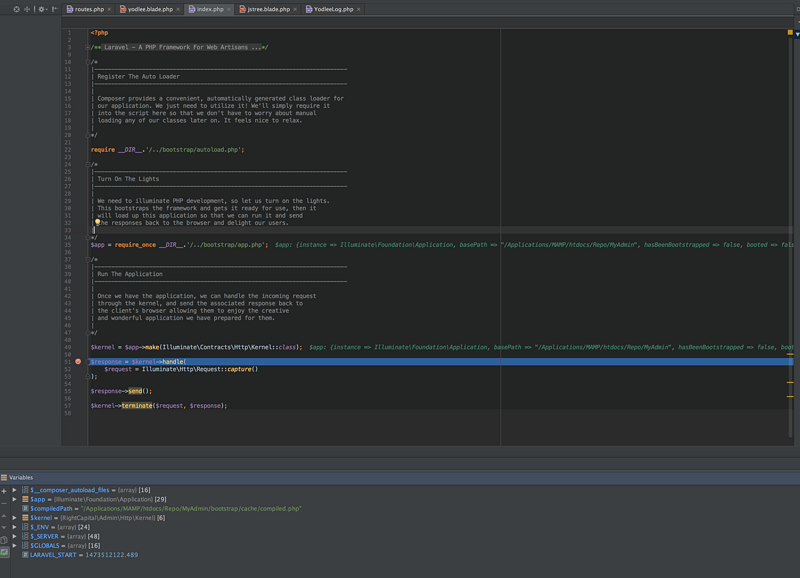
Task: Click the add watch plus icon
Action: click(4, 491)
